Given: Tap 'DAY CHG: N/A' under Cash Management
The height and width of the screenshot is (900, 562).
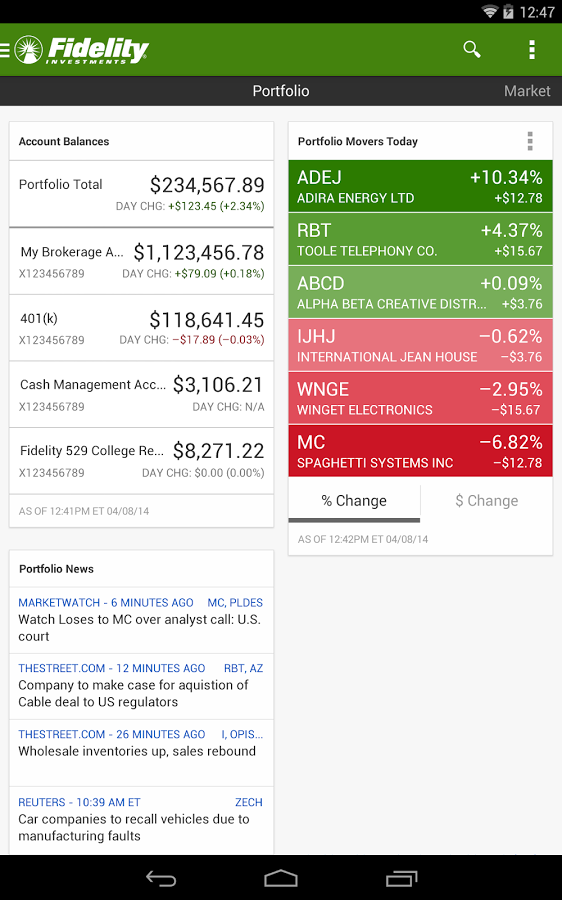Looking at the screenshot, I should pos(228,407).
